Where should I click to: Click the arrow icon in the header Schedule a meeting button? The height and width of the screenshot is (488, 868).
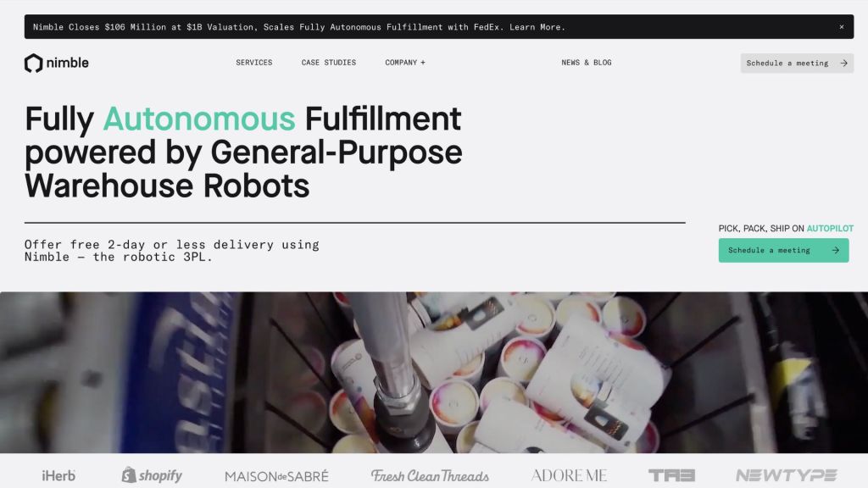pyautogui.click(x=843, y=63)
